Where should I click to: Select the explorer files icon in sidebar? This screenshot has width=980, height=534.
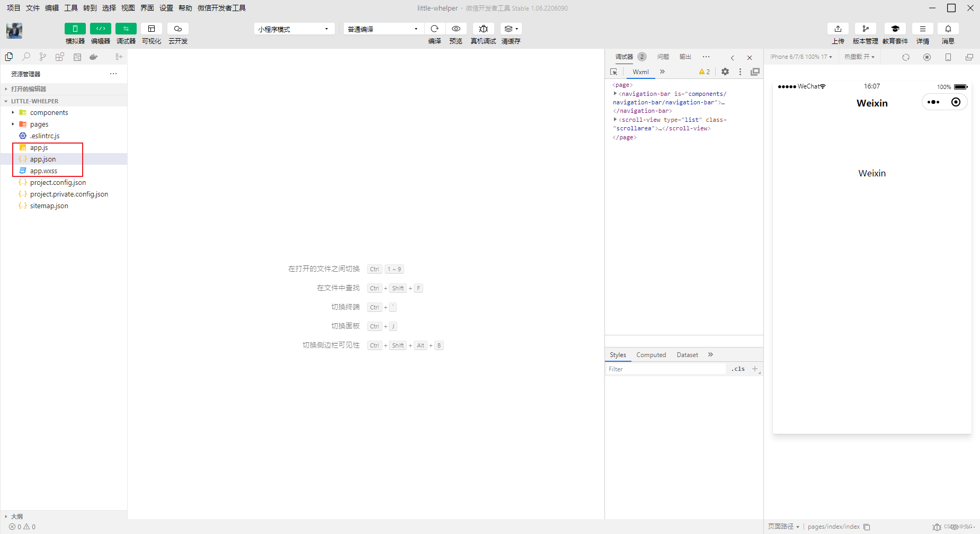click(9, 57)
